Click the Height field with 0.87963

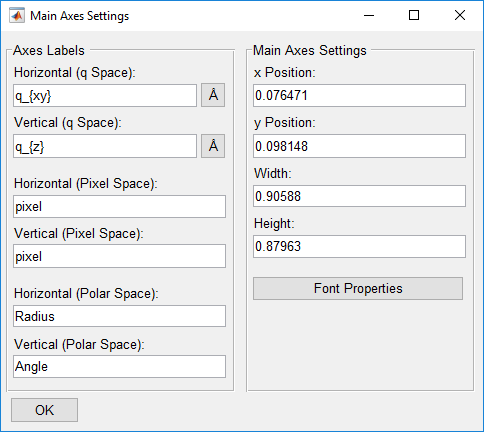(359, 246)
